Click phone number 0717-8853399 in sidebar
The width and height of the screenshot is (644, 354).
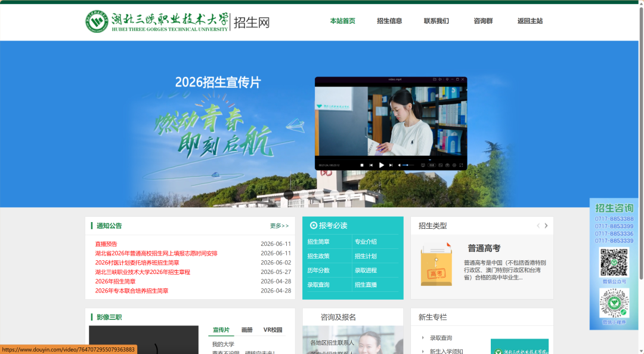click(x=614, y=226)
